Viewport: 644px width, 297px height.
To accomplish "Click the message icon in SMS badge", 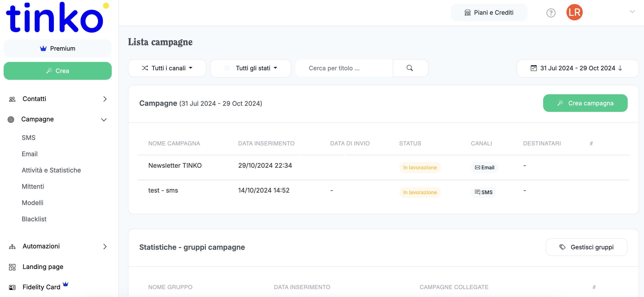I will (477, 192).
